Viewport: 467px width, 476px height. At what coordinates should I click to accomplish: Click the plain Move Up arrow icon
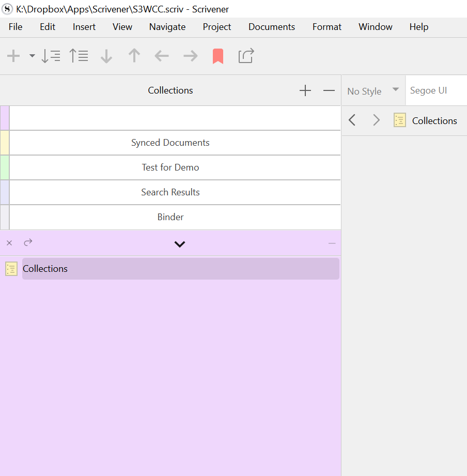(x=134, y=56)
